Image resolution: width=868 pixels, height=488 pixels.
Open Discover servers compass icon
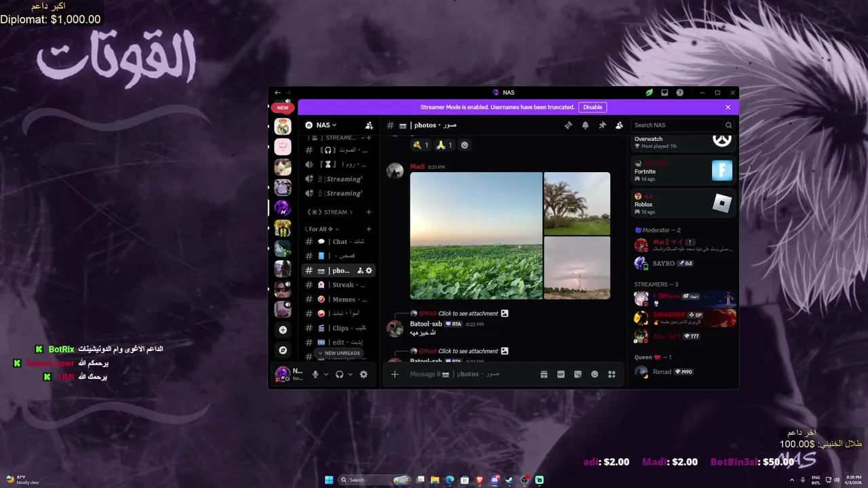pos(283,350)
